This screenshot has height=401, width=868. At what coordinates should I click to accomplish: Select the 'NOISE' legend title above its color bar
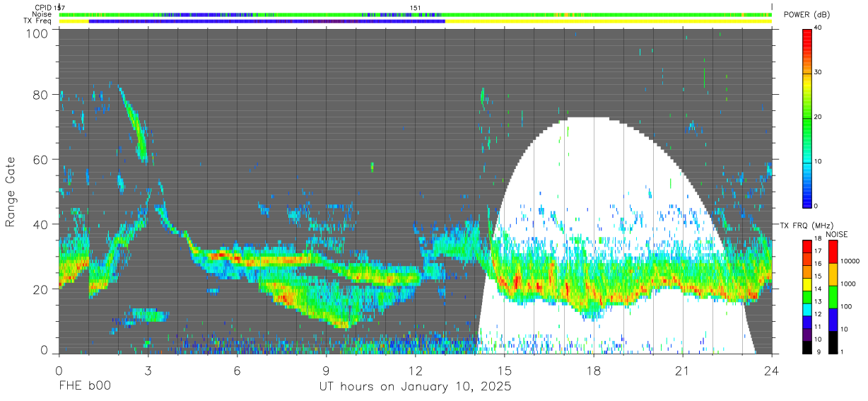pyautogui.click(x=836, y=234)
